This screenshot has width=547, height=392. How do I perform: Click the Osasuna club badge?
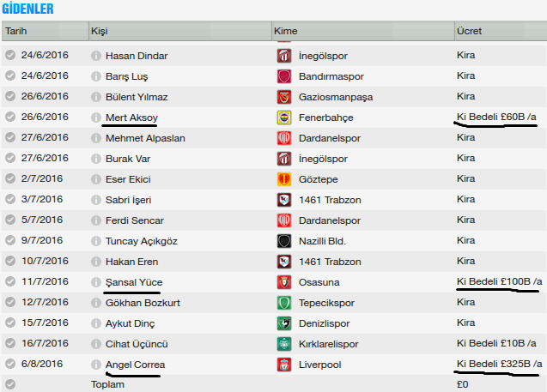tap(284, 282)
